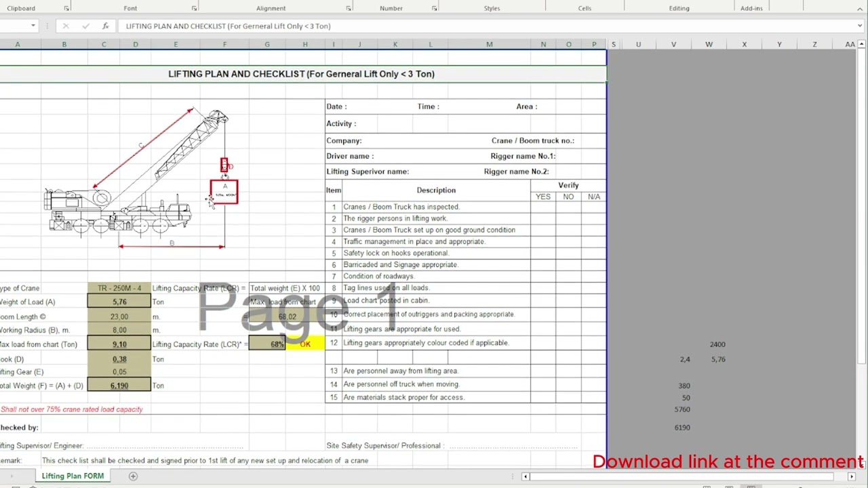This screenshot has height=488, width=868.
Task: Expand the formula bar
Action: (x=861, y=26)
